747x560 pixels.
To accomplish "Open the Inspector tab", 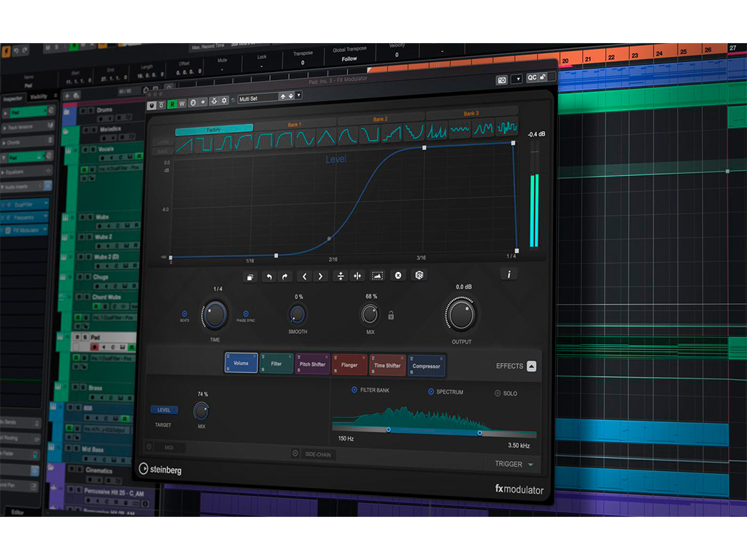I will point(13,98).
